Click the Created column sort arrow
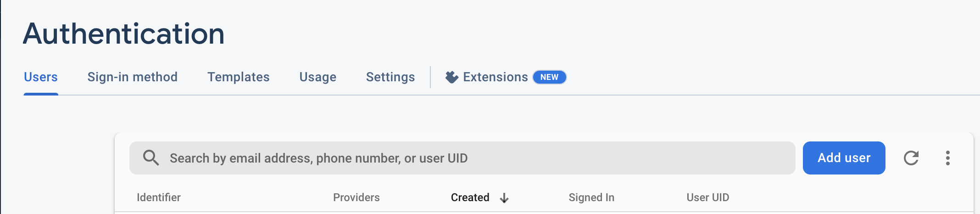Image resolution: width=980 pixels, height=214 pixels. (504, 198)
